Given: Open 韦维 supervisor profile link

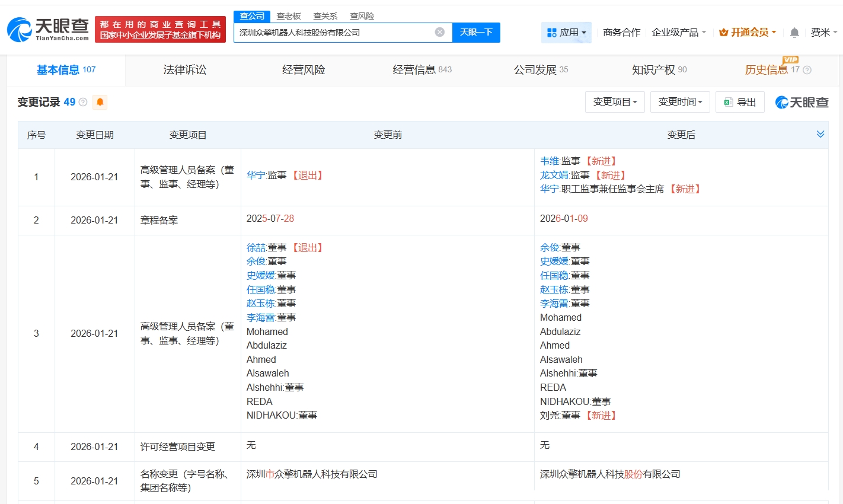Looking at the screenshot, I should click(x=550, y=161).
